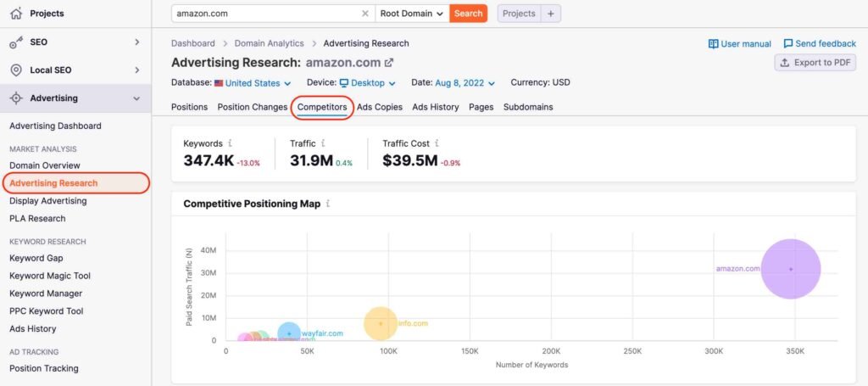
Task: Open Keyword Magic Tool in sidebar
Action: pos(50,276)
